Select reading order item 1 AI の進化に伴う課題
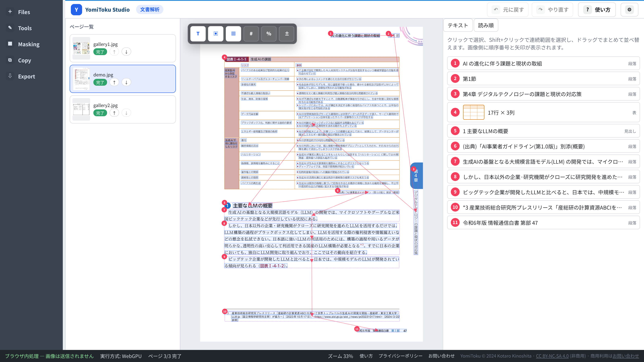This screenshot has width=644, height=362. 544,64
